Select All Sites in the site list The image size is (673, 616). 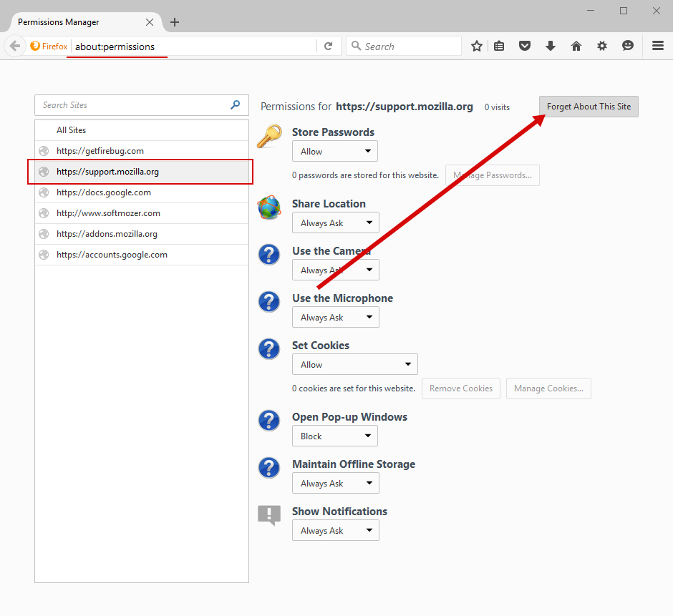coord(142,130)
